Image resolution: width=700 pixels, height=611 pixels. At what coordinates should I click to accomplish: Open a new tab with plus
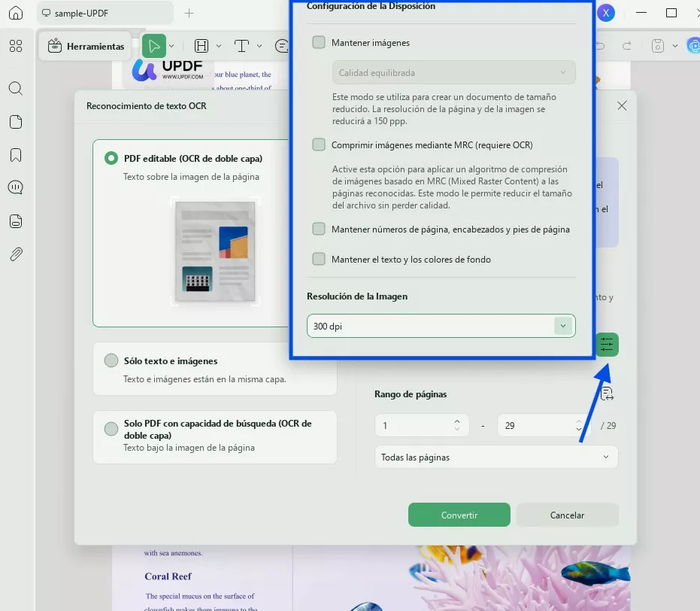189,14
